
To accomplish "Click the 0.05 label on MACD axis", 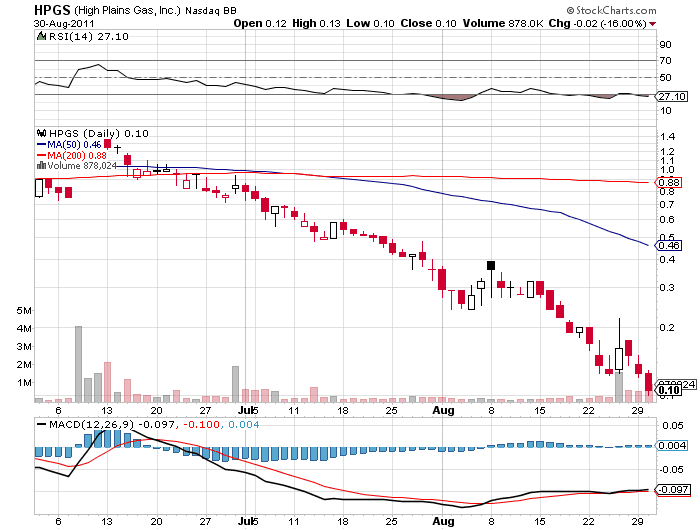I will (x=673, y=426).
